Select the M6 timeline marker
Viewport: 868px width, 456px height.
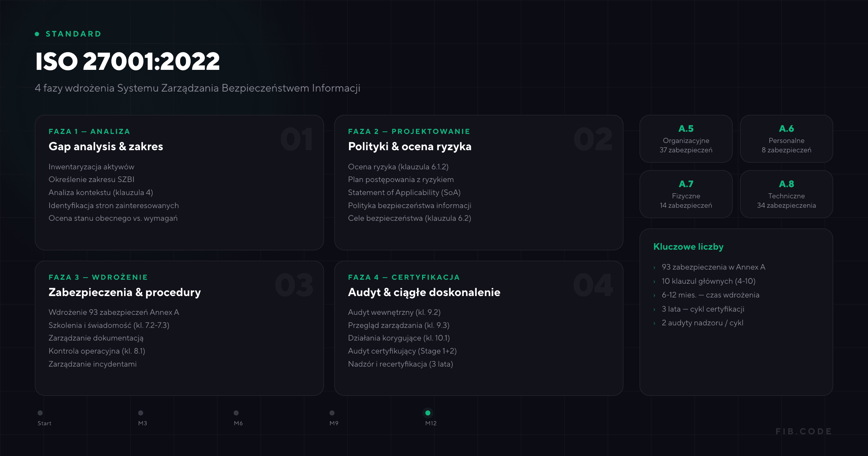[x=236, y=413]
